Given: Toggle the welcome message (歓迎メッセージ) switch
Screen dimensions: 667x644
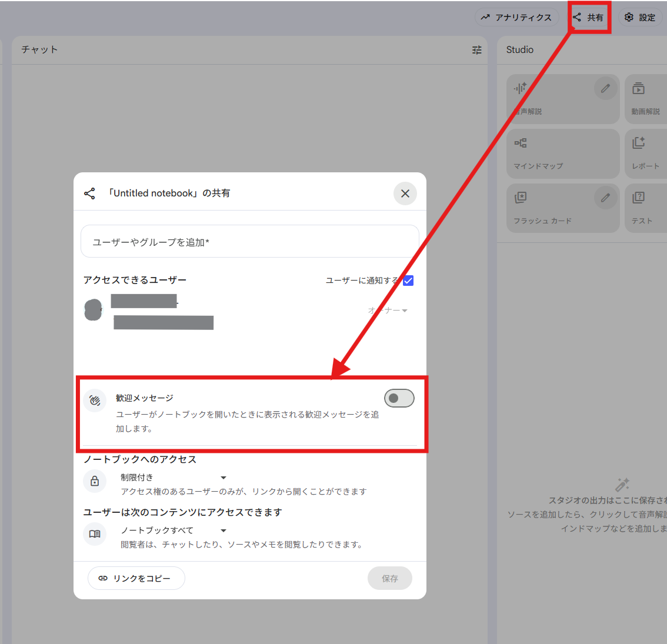Looking at the screenshot, I should pos(399,398).
